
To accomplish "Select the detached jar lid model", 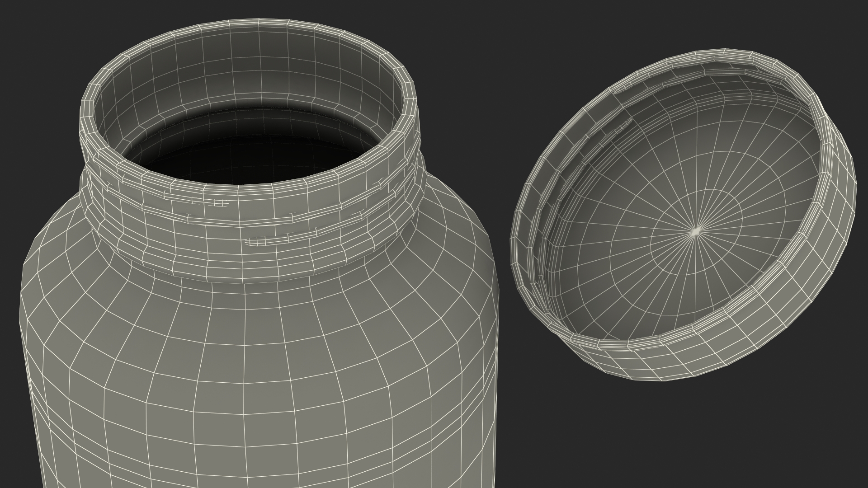I will (x=684, y=214).
